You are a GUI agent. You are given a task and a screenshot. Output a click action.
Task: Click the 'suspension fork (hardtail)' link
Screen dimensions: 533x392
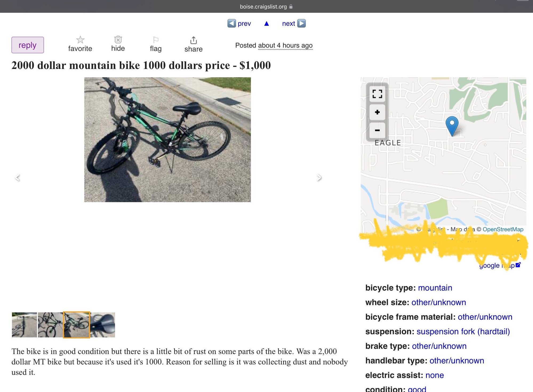(463, 332)
